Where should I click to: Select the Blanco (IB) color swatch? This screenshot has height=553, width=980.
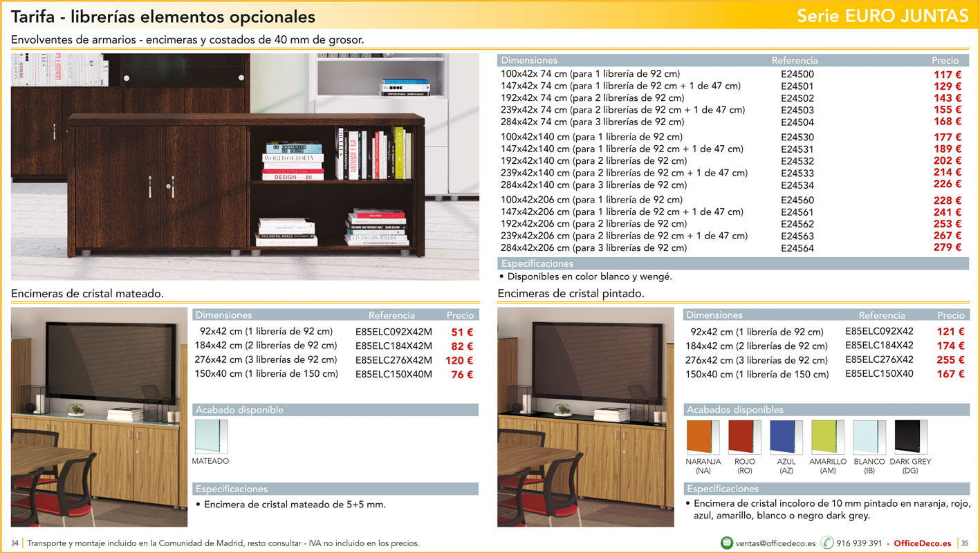click(869, 437)
